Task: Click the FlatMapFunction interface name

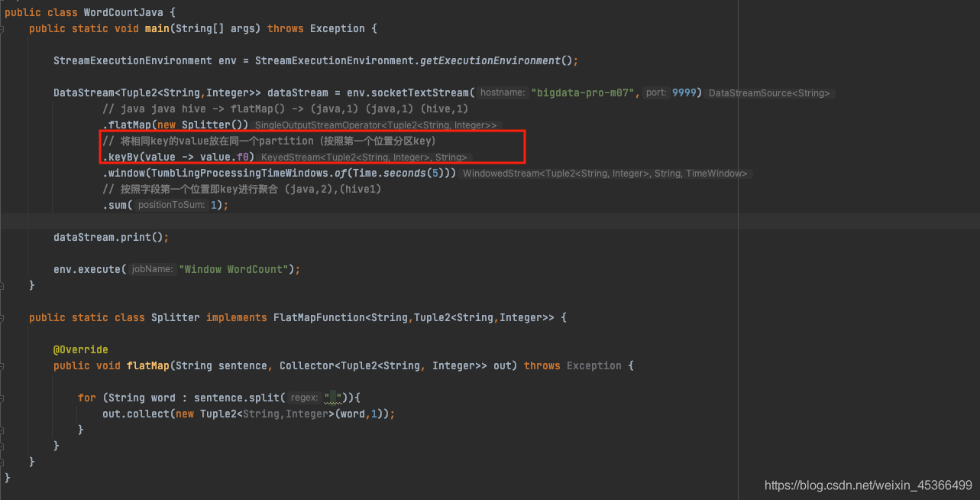Action: pyautogui.click(x=319, y=317)
